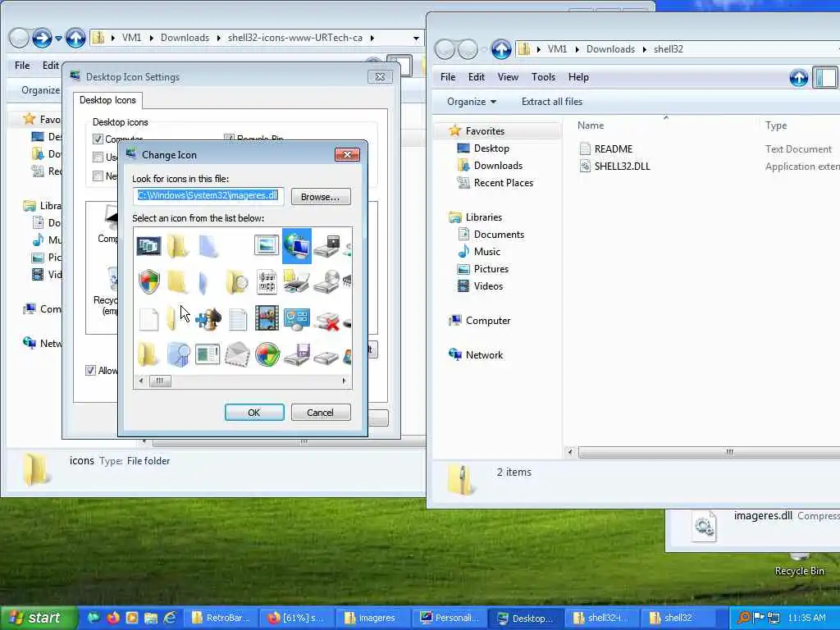Click Cancel in Change Icon dialog
This screenshot has width=840, height=630.
click(x=321, y=413)
